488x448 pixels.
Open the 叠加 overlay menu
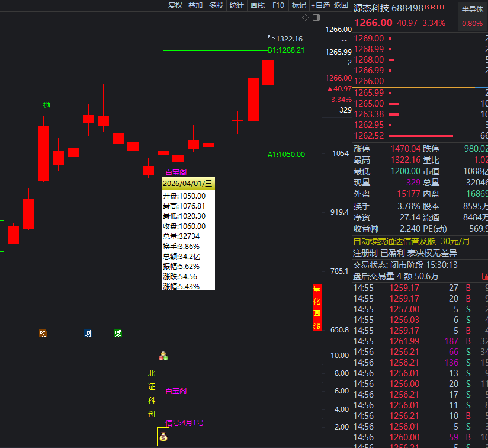(x=195, y=5)
